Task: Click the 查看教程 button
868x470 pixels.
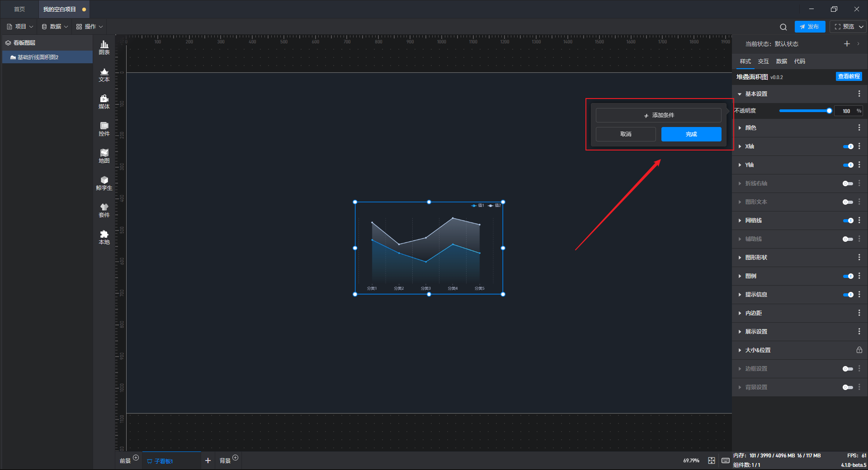Action: (849, 76)
